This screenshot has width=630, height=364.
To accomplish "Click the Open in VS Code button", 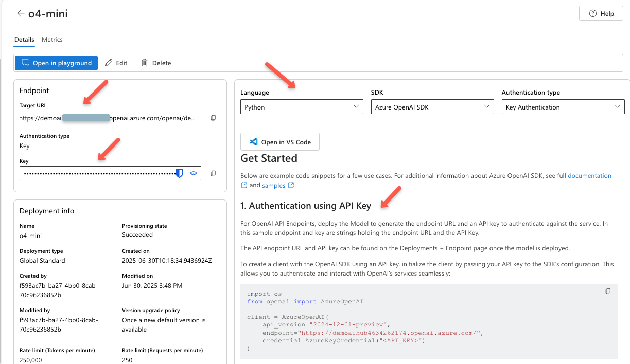I will pos(279,141).
